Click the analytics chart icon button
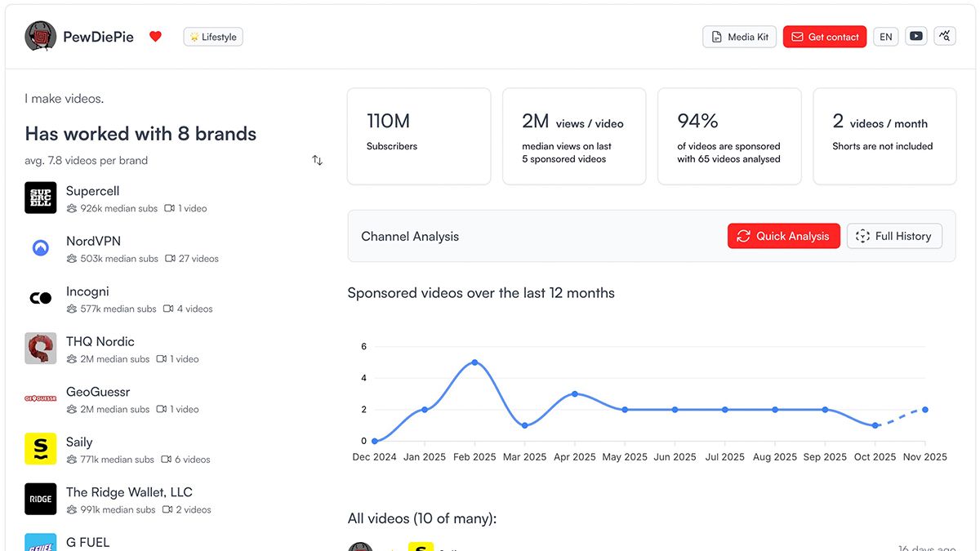Screen dimensions: 980x551 click(945, 37)
